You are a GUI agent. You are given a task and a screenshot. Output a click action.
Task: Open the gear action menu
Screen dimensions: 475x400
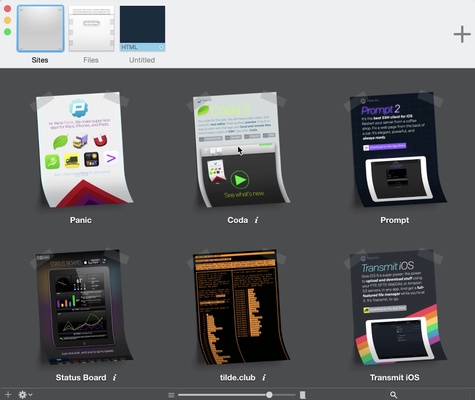(x=25, y=395)
